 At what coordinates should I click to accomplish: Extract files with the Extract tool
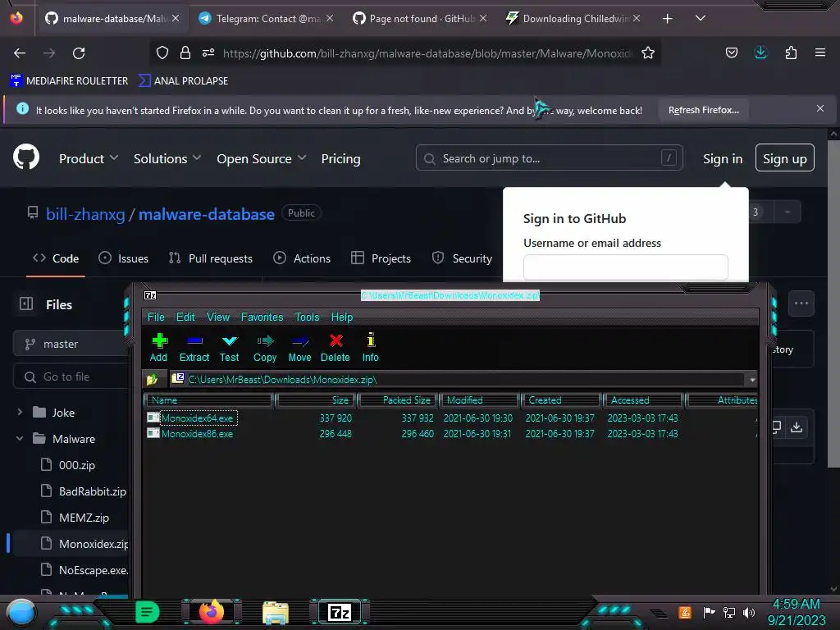tap(194, 347)
